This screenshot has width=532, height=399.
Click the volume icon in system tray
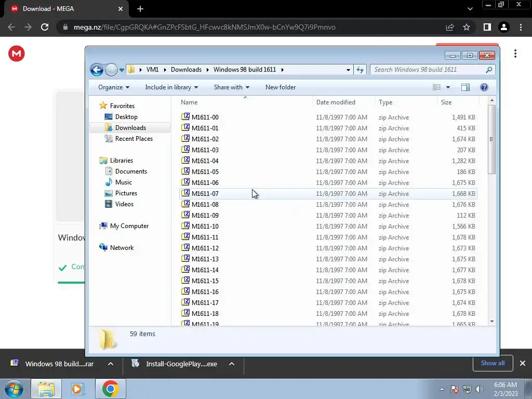[480, 389]
